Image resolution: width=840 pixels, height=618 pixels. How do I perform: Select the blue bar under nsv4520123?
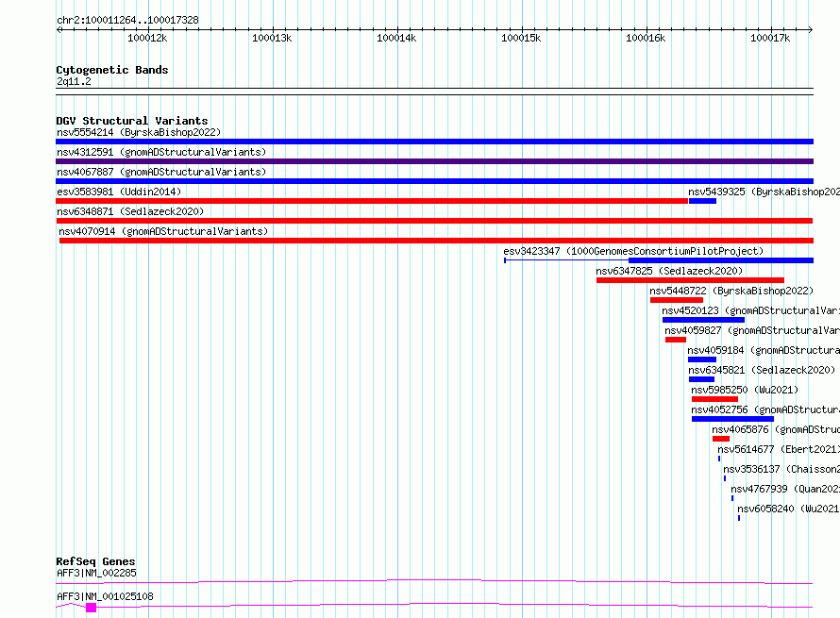click(x=703, y=320)
